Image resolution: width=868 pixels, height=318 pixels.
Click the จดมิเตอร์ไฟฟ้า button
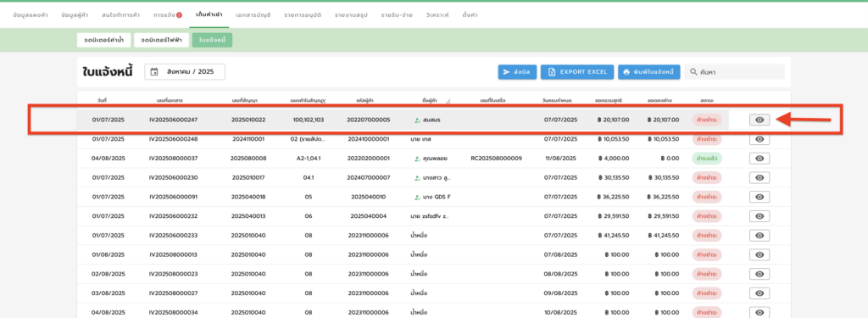pos(161,41)
